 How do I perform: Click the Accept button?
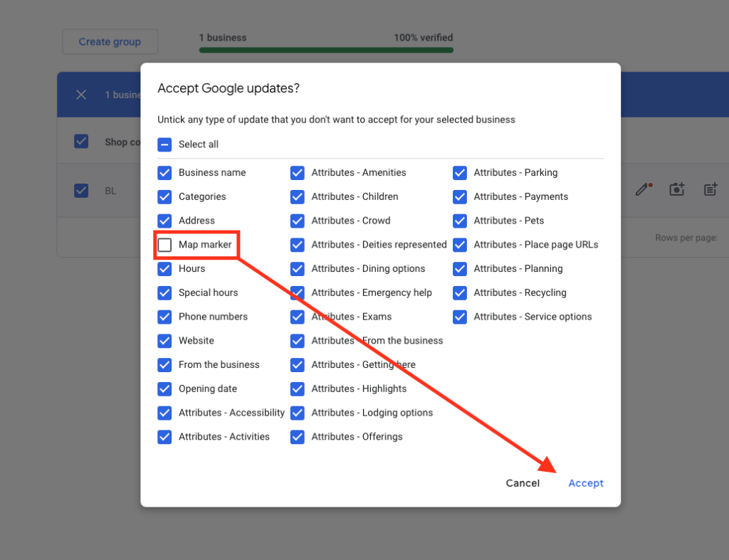(x=586, y=483)
